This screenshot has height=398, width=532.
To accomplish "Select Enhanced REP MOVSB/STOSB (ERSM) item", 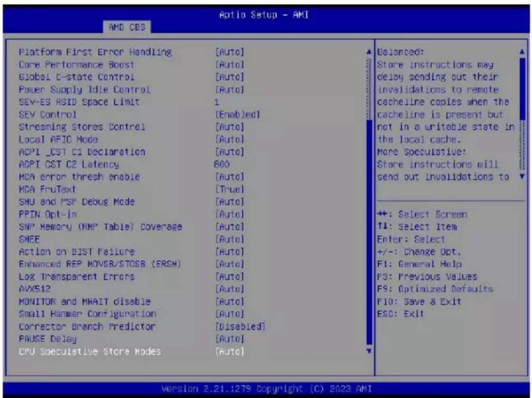I will pyautogui.click(x=132, y=264).
